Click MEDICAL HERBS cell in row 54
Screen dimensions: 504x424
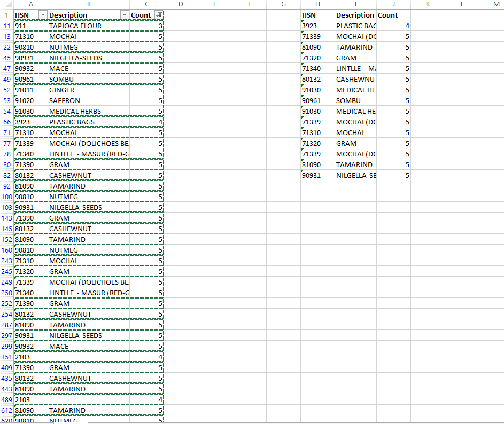(89, 112)
